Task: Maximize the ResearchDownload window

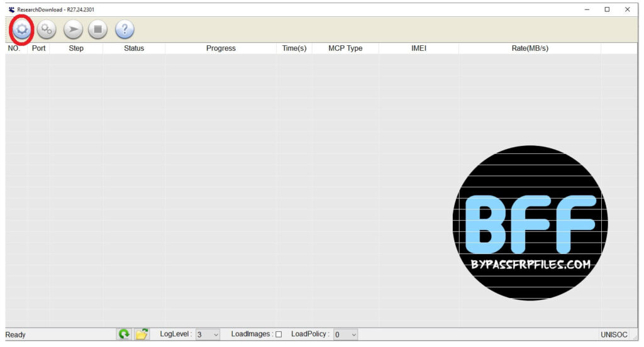Action: coord(607,9)
